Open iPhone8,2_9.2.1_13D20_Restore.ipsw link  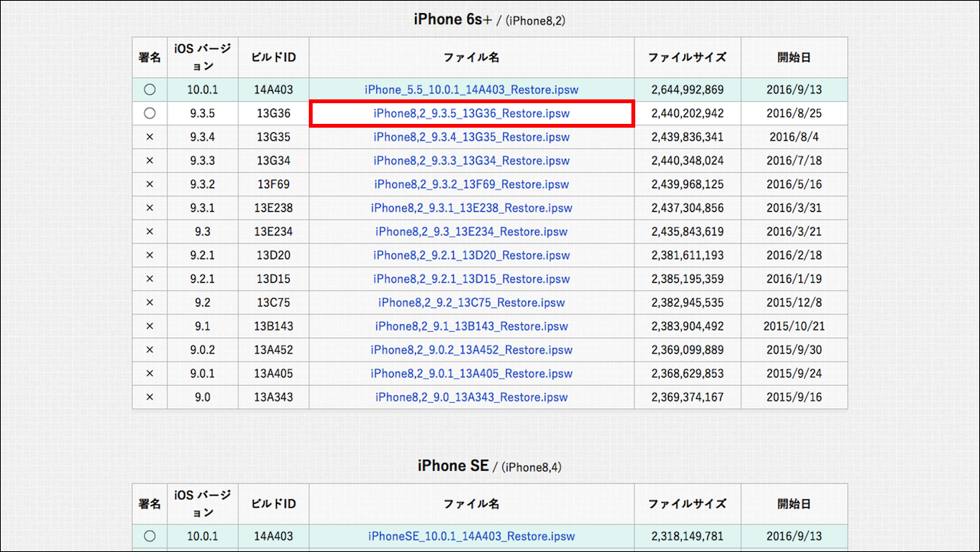pos(472,255)
